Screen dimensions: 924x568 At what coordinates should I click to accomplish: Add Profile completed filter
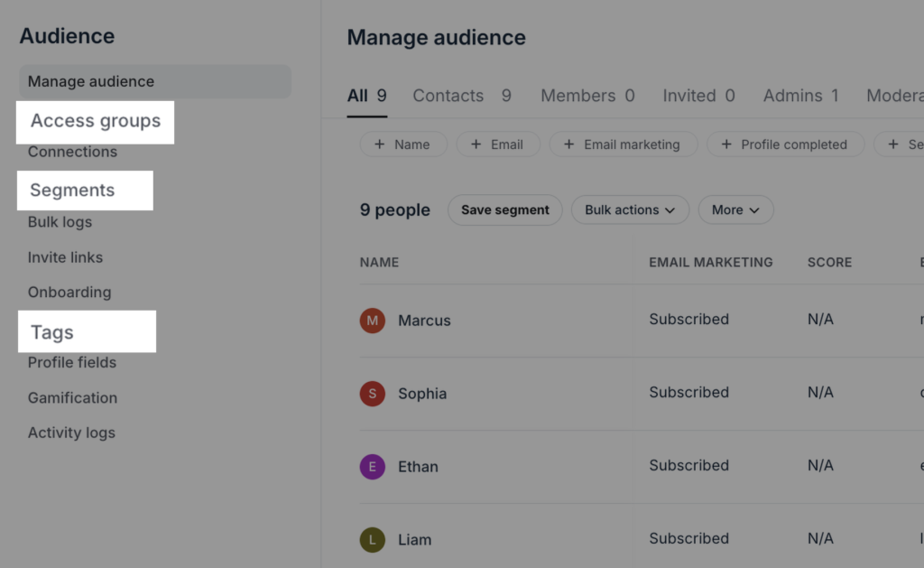pos(786,144)
